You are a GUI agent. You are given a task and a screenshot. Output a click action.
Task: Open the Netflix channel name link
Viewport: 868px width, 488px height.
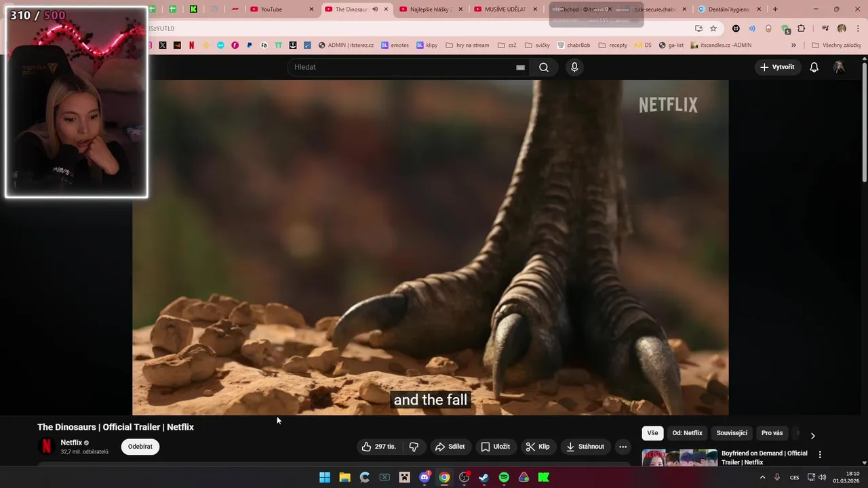click(71, 443)
